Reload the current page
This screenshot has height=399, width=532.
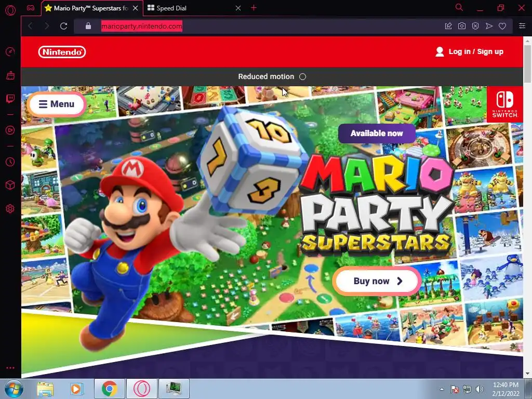[x=63, y=26]
